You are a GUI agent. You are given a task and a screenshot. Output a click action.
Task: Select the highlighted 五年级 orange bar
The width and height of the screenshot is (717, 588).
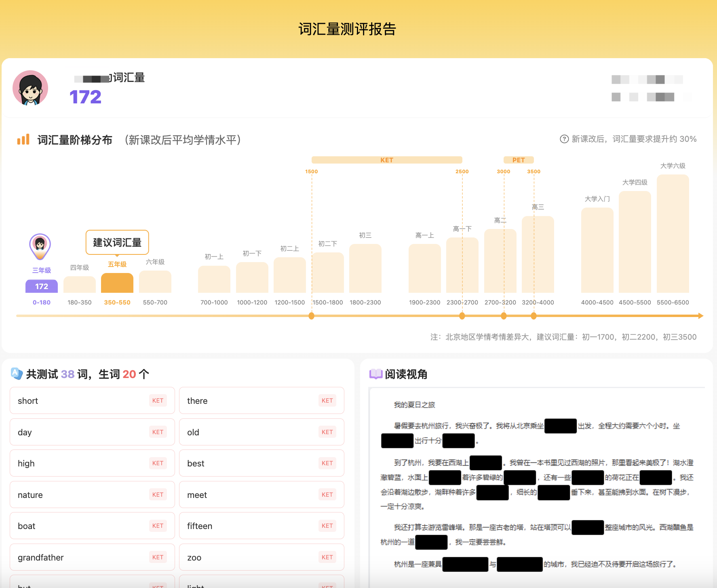[117, 283]
